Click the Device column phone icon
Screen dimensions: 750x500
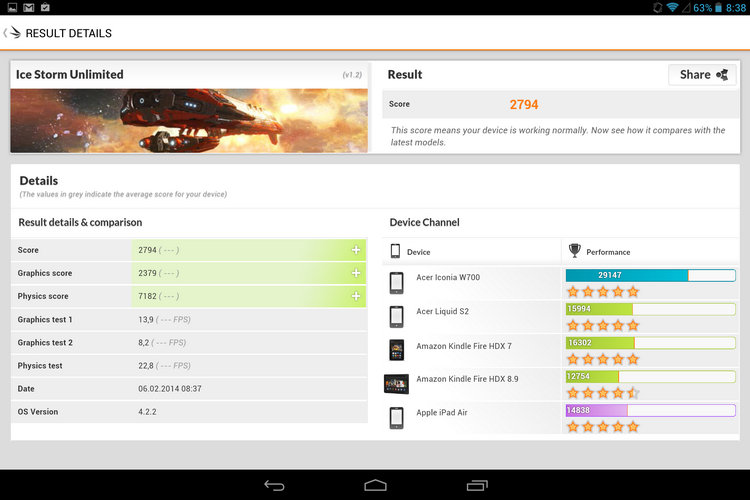[395, 251]
